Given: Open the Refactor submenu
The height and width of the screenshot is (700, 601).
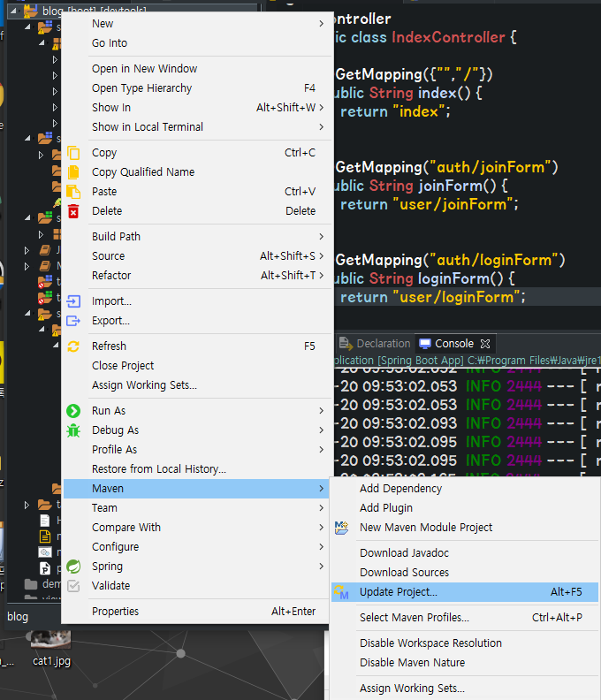Looking at the screenshot, I should click(197, 276).
